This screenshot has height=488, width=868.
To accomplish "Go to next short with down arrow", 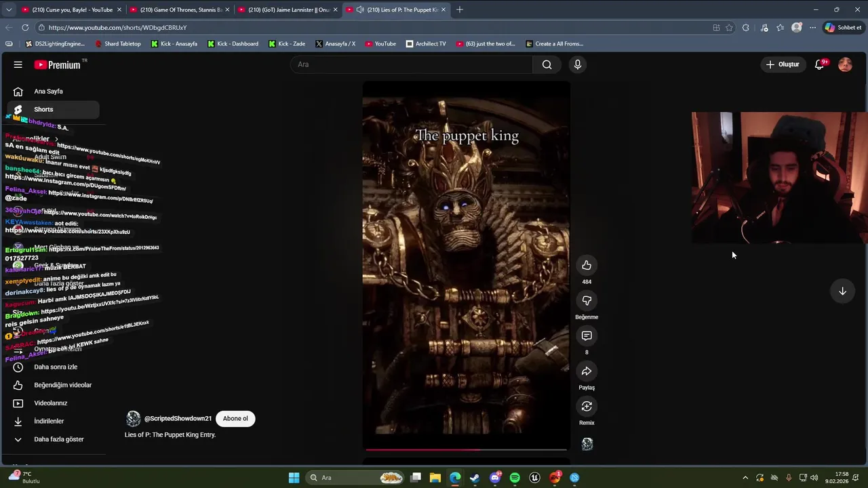I will click(842, 291).
